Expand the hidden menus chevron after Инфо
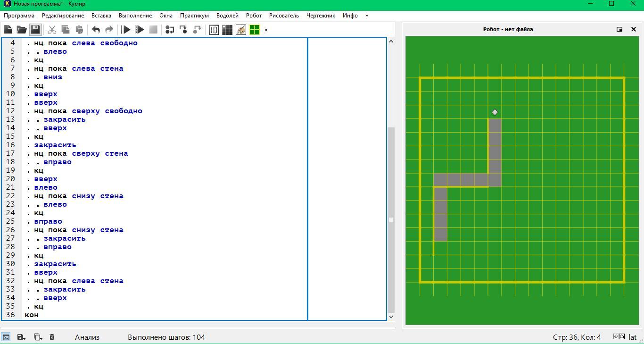 367,16
